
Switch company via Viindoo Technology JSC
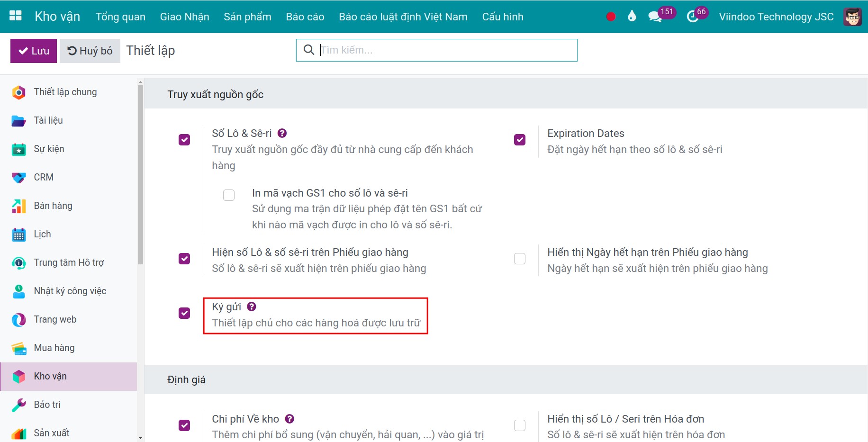[x=776, y=17]
